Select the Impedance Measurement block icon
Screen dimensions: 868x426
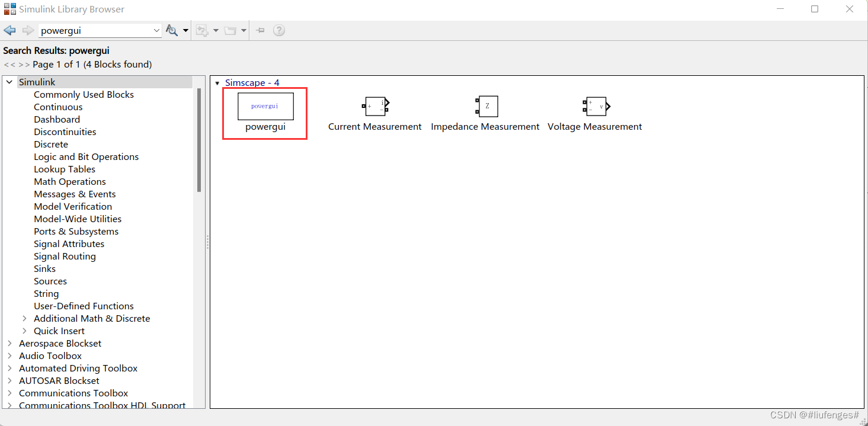click(x=486, y=107)
